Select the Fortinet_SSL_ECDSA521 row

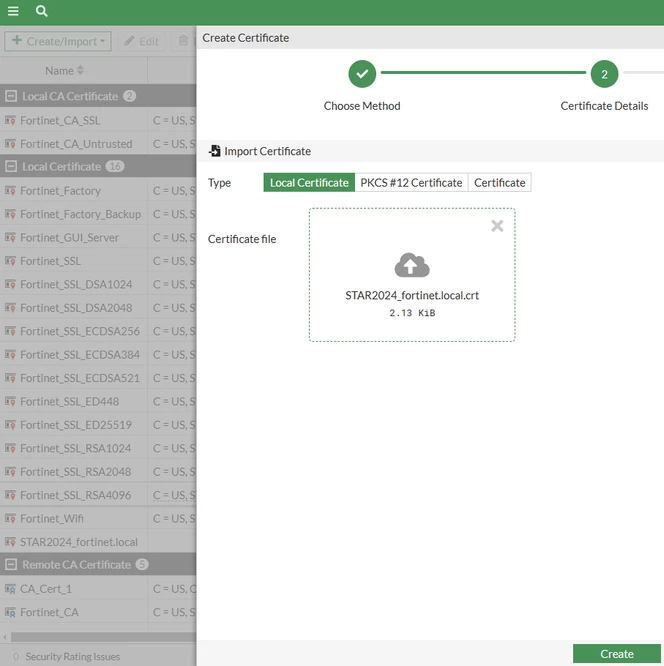coord(98,378)
